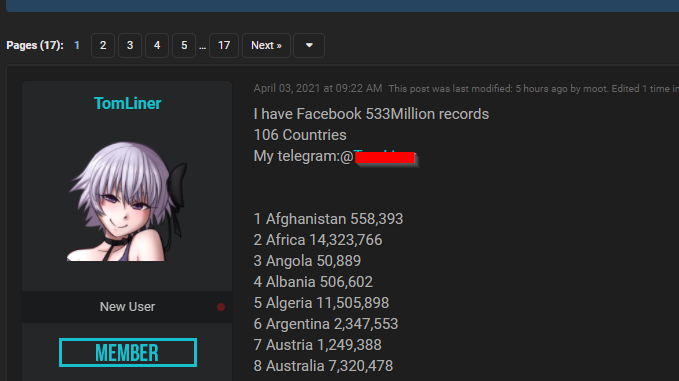Viewport: 679px width, 381px height.
Task: Open TomLiner's user profile name link
Action: click(x=127, y=103)
